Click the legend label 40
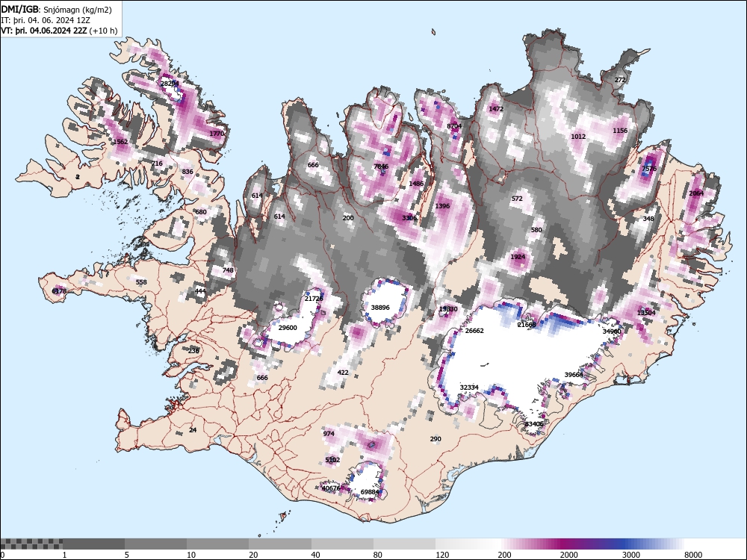 pos(315,554)
